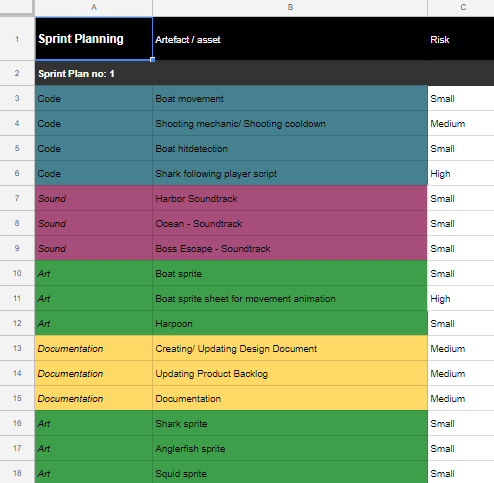Click 'Art' cell in row 17
The image size is (494, 483).
[x=94, y=448]
